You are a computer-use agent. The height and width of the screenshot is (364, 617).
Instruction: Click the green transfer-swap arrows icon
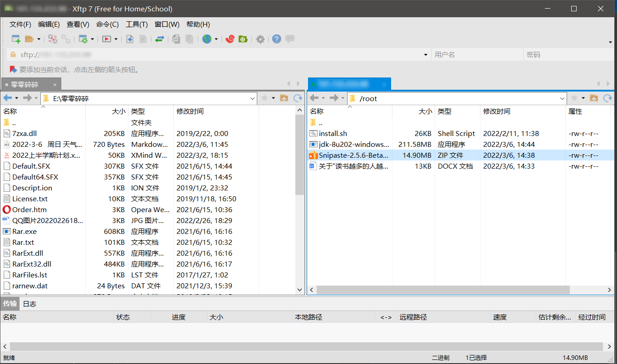click(x=159, y=39)
